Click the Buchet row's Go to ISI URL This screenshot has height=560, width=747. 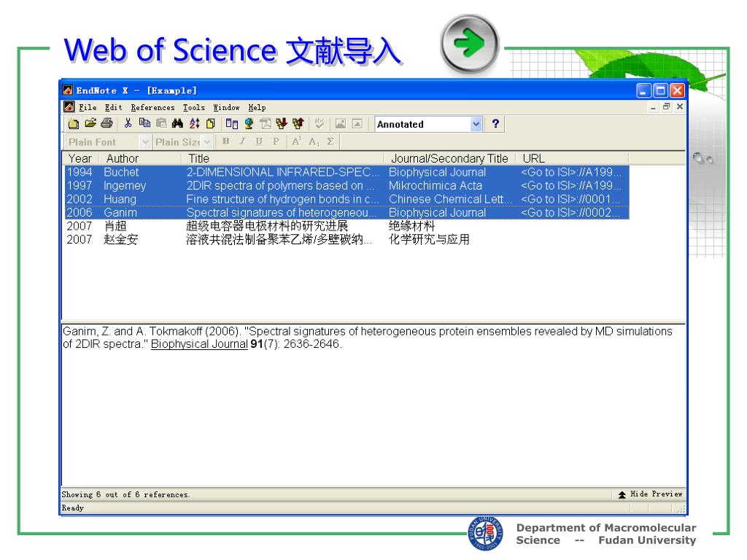[570, 172]
